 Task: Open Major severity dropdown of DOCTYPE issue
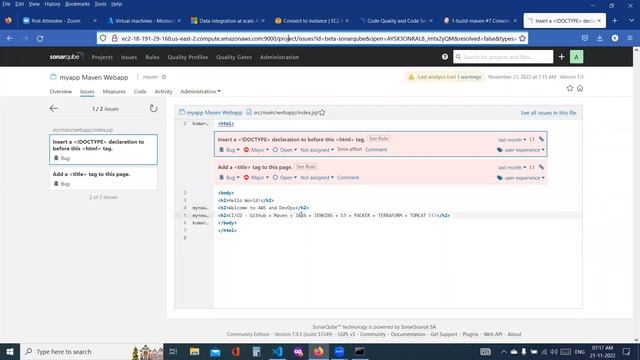point(256,150)
